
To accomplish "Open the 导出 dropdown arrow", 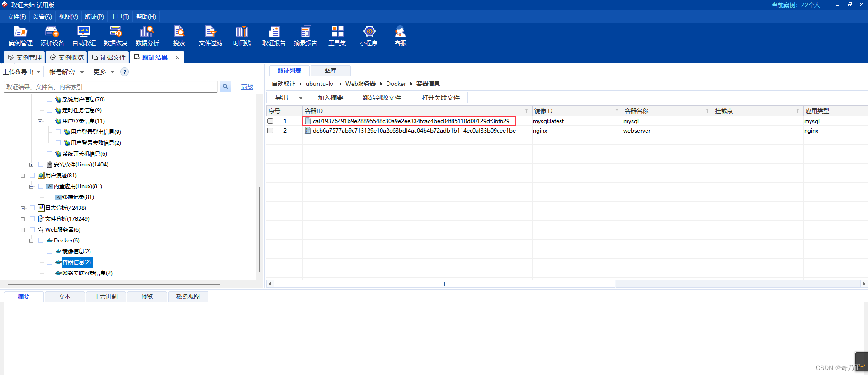I will coord(301,98).
